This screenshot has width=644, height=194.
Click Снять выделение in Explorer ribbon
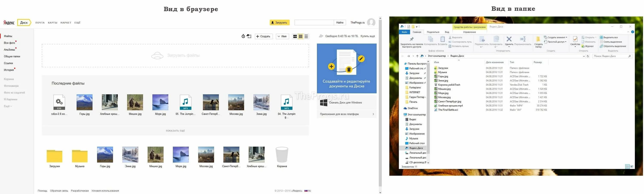coord(611,42)
